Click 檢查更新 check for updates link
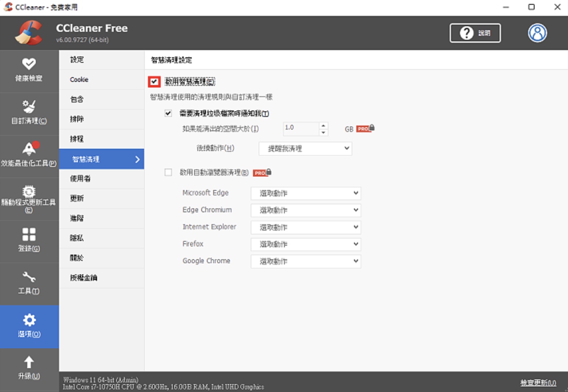This screenshot has height=392, width=568. pyautogui.click(x=538, y=382)
